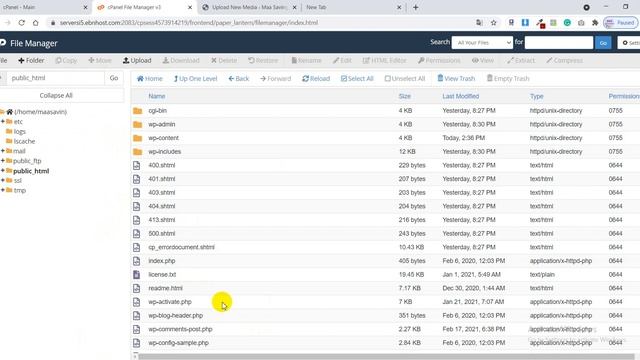The height and width of the screenshot is (360, 640).
Task: Click the Delete toolbar item
Action: (224, 60)
